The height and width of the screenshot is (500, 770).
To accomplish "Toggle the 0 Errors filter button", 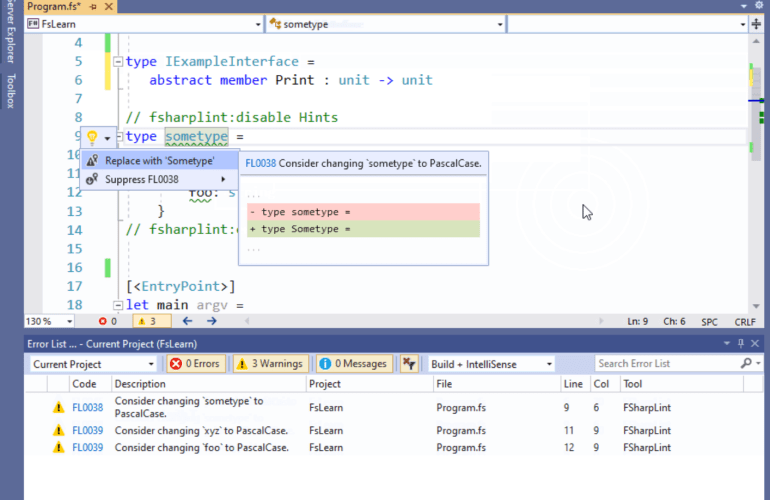I will [x=196, y=364].
